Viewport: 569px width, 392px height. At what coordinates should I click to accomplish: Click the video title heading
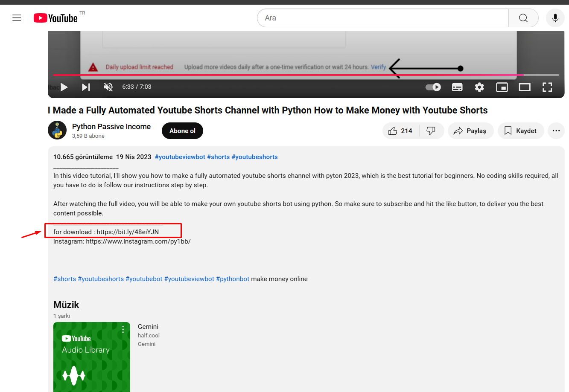point(268,110)
